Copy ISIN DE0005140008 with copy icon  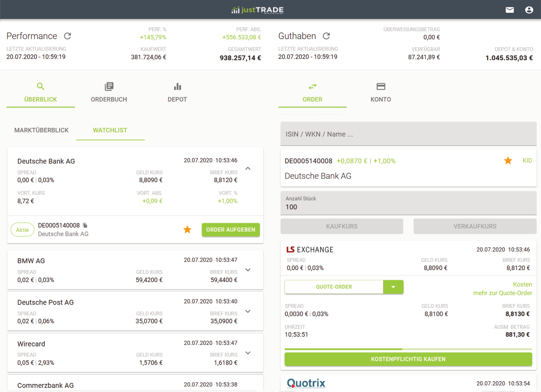point(85,225)
